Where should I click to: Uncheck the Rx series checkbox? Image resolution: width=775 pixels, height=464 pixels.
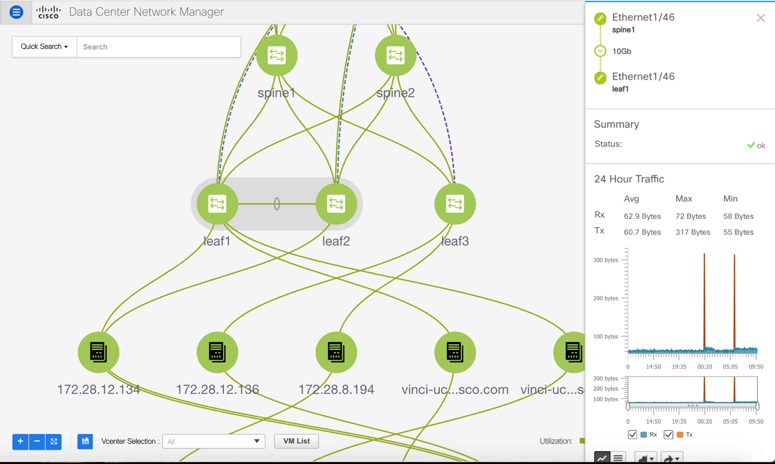pos(632,435)
